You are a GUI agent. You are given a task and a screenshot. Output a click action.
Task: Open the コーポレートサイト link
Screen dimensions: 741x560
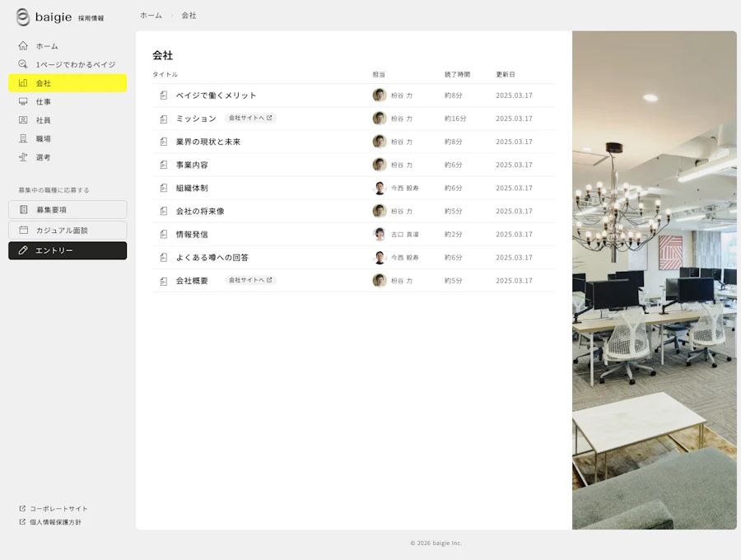(54, 508)
